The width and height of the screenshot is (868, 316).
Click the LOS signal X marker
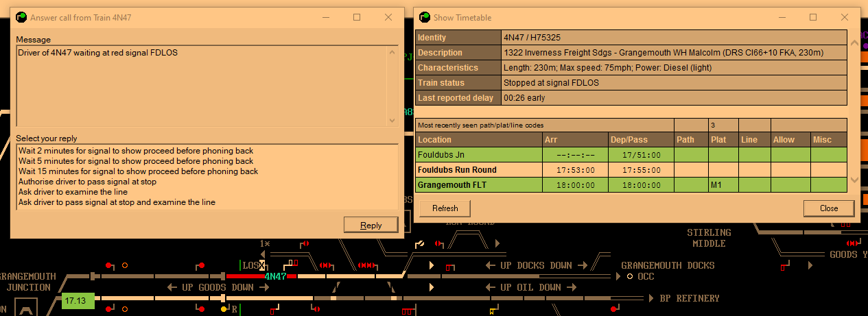[261, 266]
